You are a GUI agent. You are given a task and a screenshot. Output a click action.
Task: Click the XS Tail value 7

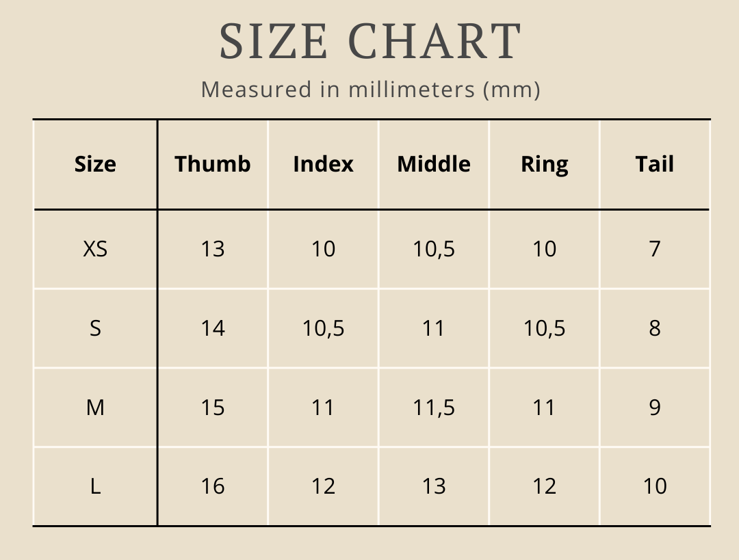coord(655,249)
